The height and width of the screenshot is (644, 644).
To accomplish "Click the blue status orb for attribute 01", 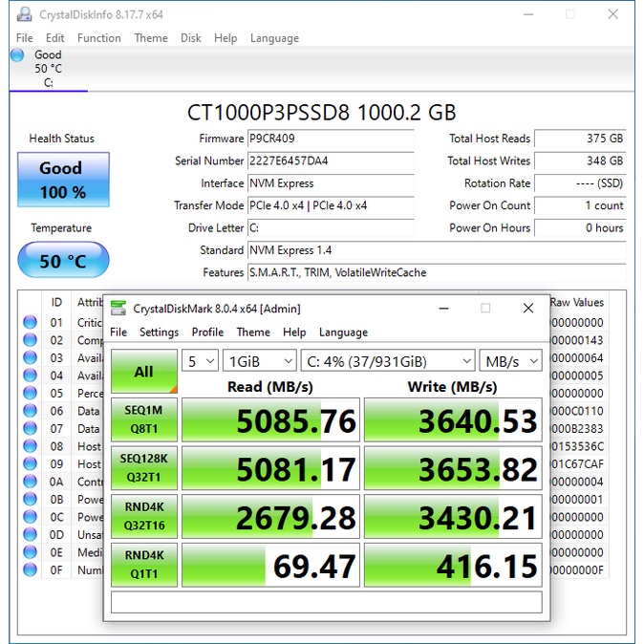I will [30, 322].
